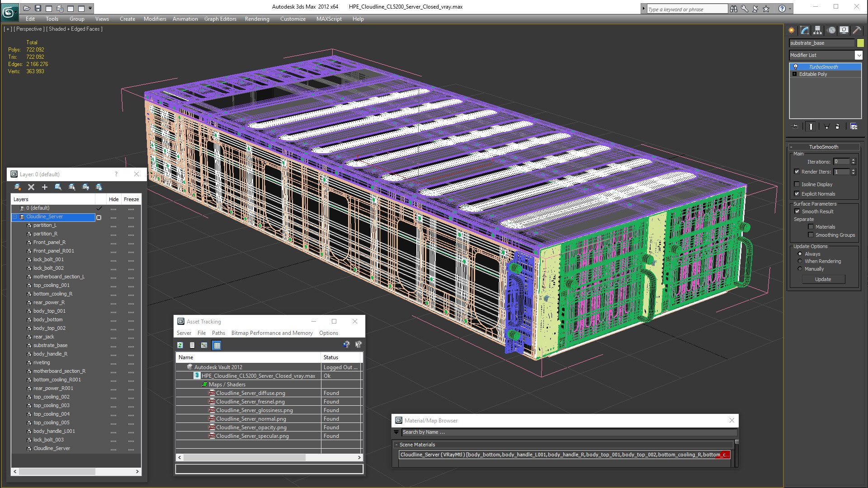
Task: Click the Save File floppy disk icon
Action: (x=38, y=8)
